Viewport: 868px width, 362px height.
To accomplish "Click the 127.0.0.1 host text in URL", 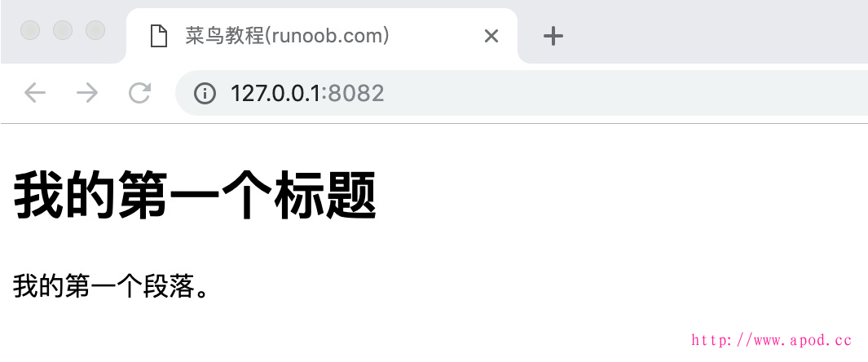I will [x=275, y=93].
